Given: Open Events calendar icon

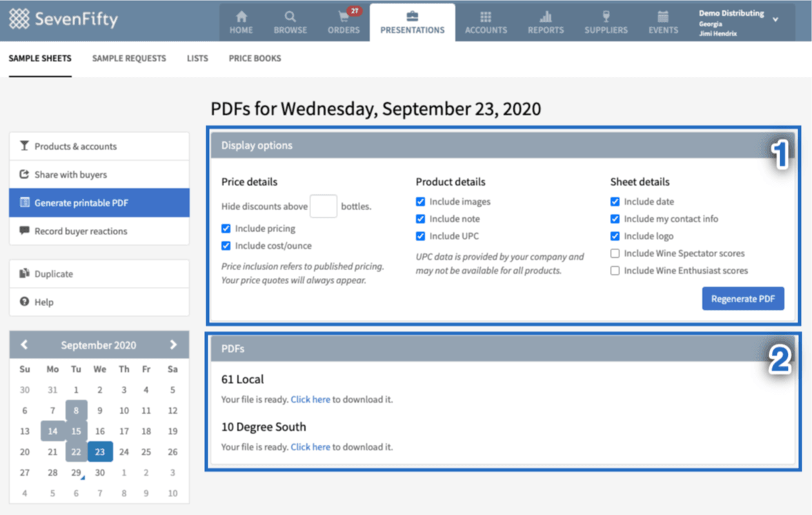Looking at the screenshot, I should coord(663,17).
